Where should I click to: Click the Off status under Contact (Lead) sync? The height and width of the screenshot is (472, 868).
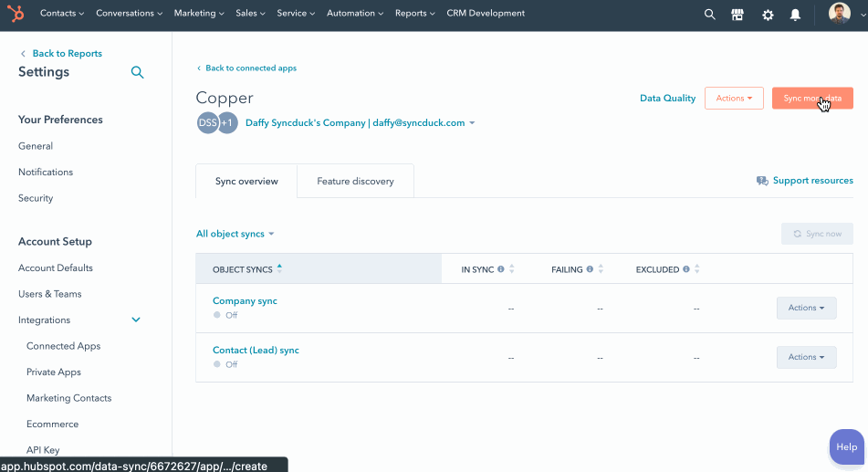point(225,364)
